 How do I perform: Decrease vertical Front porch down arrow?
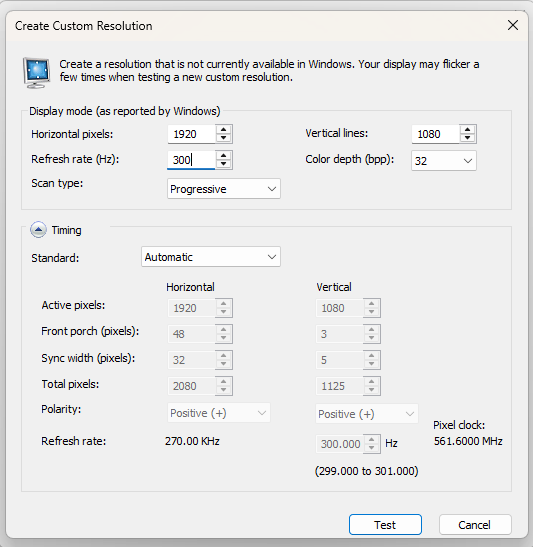372,338
